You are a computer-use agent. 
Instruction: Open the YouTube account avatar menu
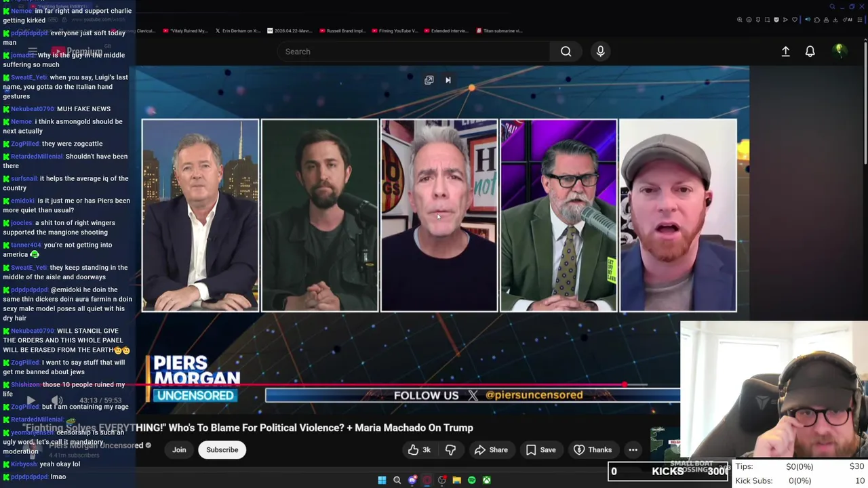coord(840,51)
